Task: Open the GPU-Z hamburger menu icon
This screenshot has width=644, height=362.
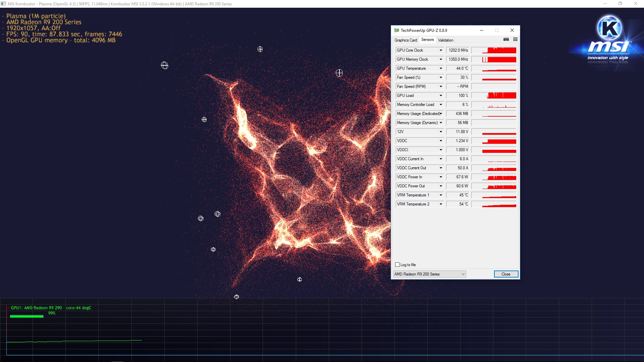Action: (515, 40)
